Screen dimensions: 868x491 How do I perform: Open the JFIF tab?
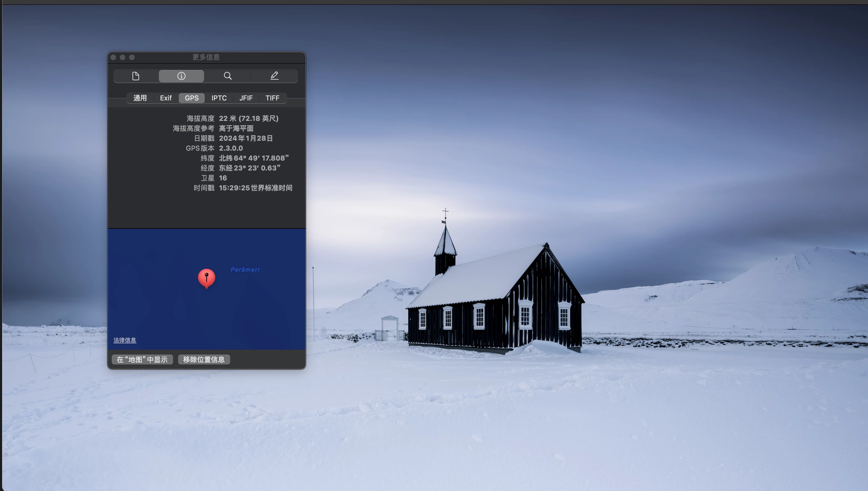[x=246, y=98]
